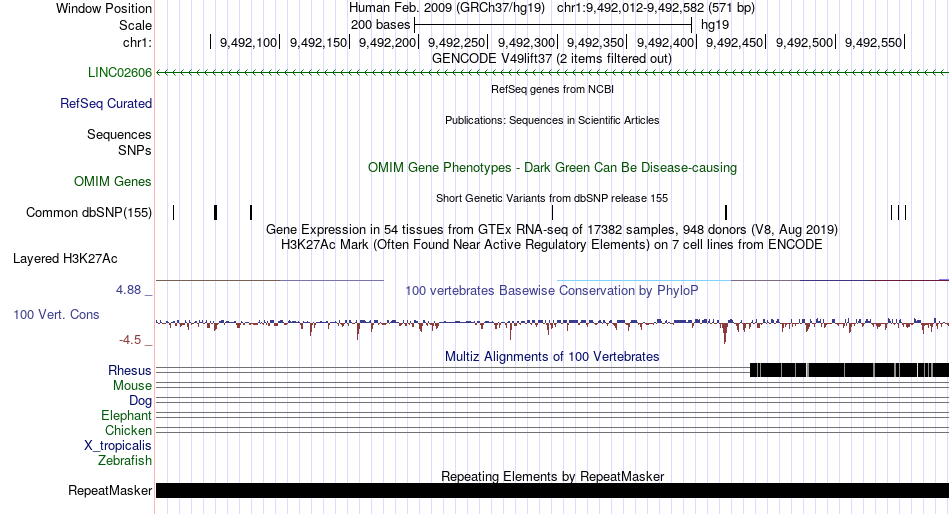Click the 9,492,400 ruler position
This screenshot has height=514, width=950.
pyautogui.click(x=665, y=42)
